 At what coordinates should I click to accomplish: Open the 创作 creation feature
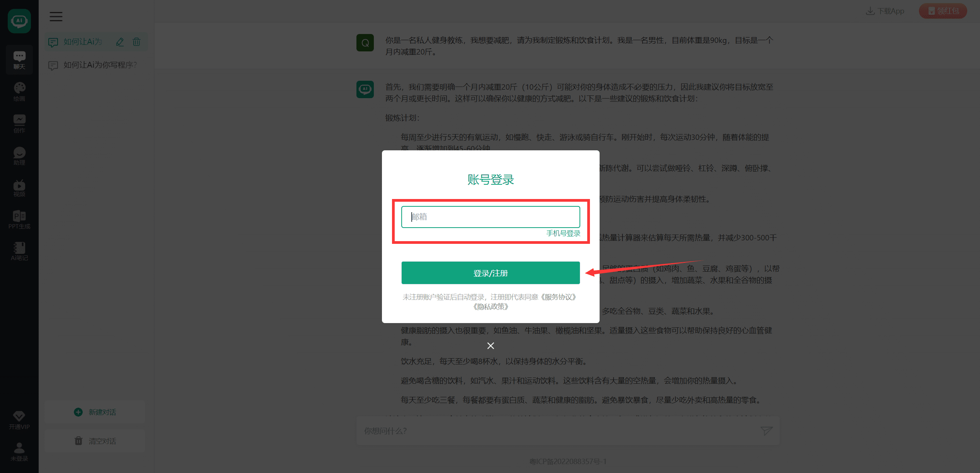click(x=19, y=123)
